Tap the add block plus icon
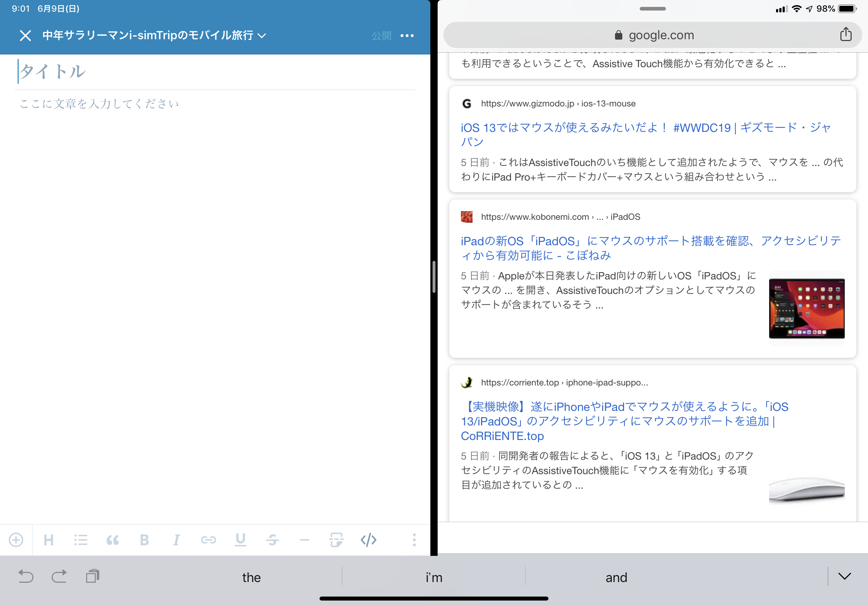Screen dimensions: 868x606 point(16,540)
